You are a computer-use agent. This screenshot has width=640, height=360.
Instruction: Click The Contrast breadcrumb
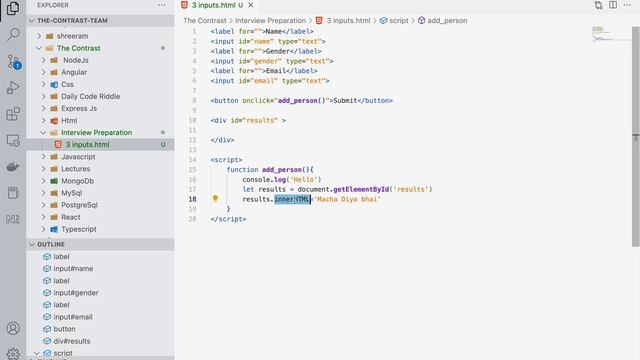point(204,20)
